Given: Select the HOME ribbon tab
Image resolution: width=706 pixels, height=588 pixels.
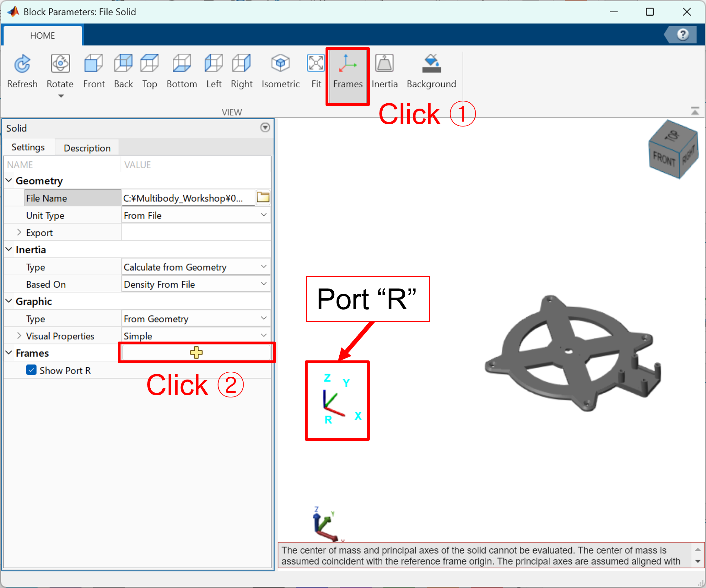Looking at the screenshot, I should (x=42, y=36).
